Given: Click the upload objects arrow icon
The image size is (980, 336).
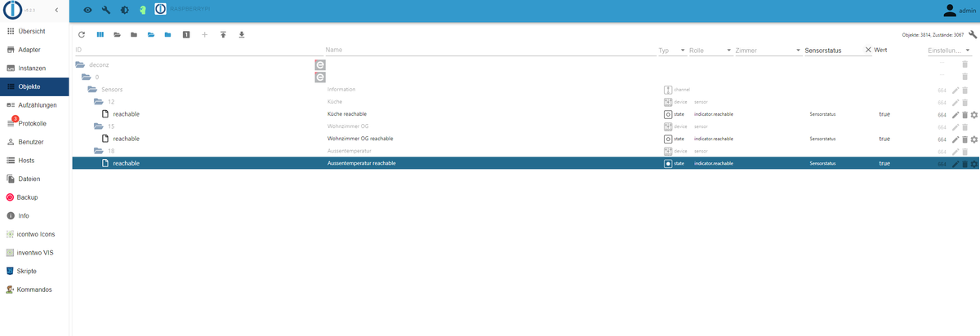Looking at the screenshot, I should point(224,35).
